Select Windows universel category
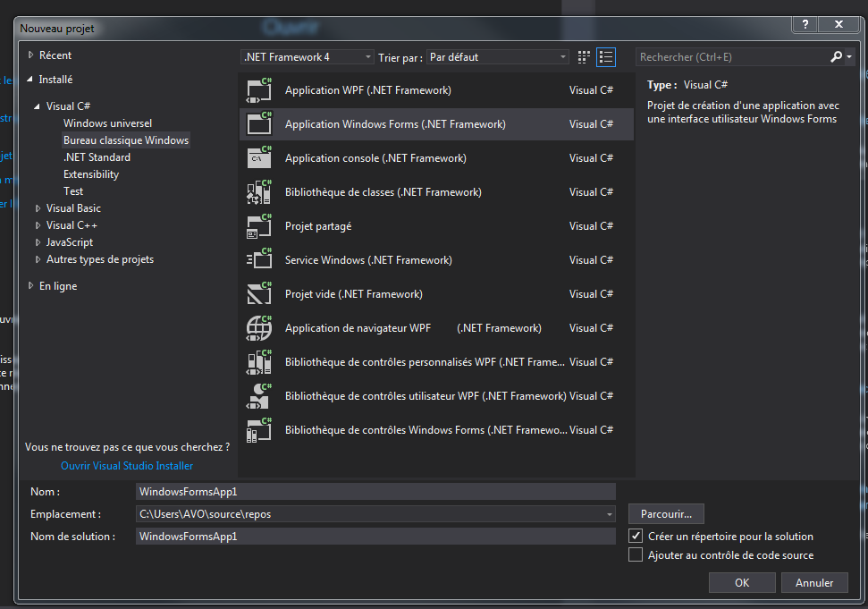Viewport: 868px width, 609px height. pyautogui.click(x=107, y=123)
